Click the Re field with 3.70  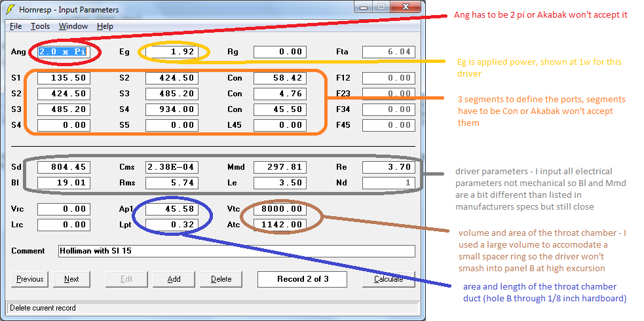pyautogui.click(x=388, y=167)
